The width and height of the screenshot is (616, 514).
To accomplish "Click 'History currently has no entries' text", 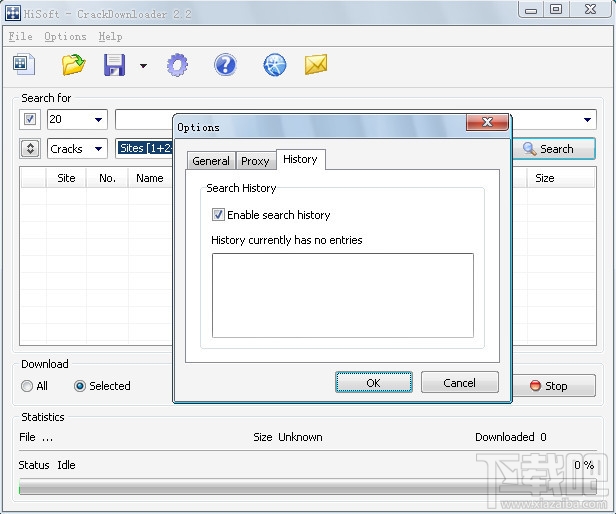I will coord(287,240).
